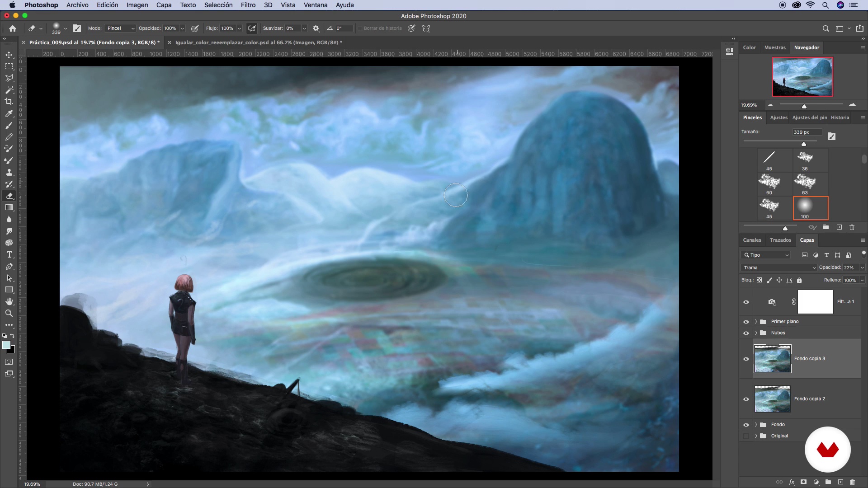This screenshot has height=488, width=868.
Task: Select the Move tool
Action: pos(9,55)
